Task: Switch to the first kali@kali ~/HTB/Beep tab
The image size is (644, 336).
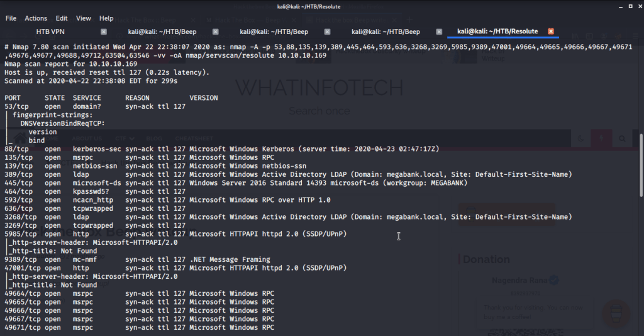Action: (162, 31)
